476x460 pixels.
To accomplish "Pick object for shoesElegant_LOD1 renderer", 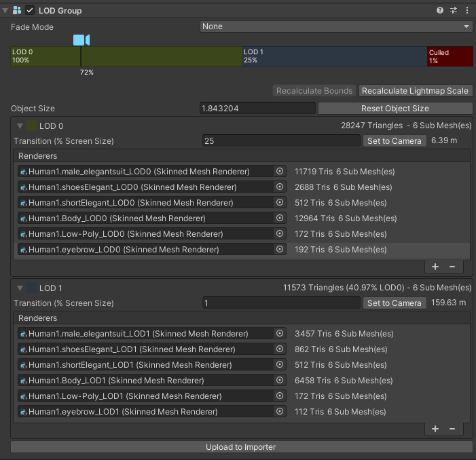I will pyautogui.click(x=279, y=349).
